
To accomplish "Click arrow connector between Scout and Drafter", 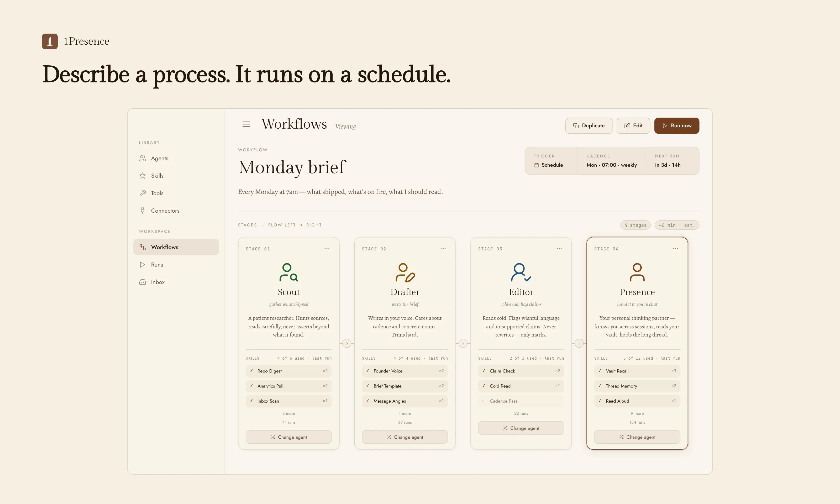I will click(x=347, y=343).
